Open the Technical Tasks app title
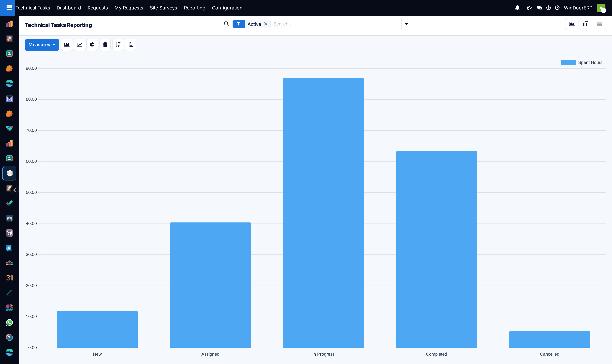 (33, 8)
